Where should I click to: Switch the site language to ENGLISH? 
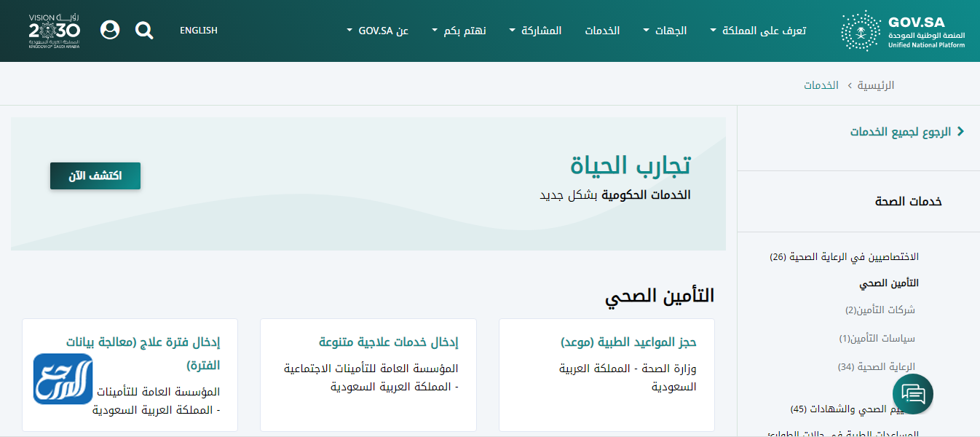pyautogui.click(x=199, y=30)
